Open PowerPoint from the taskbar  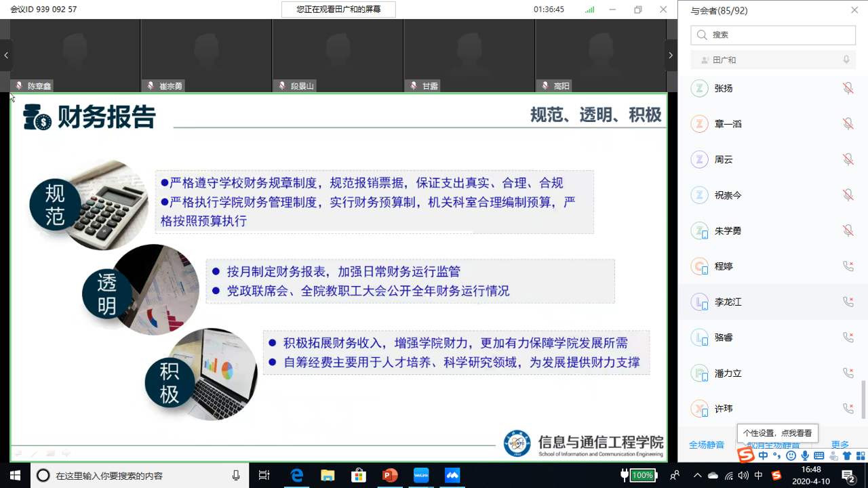coord(390,475)
